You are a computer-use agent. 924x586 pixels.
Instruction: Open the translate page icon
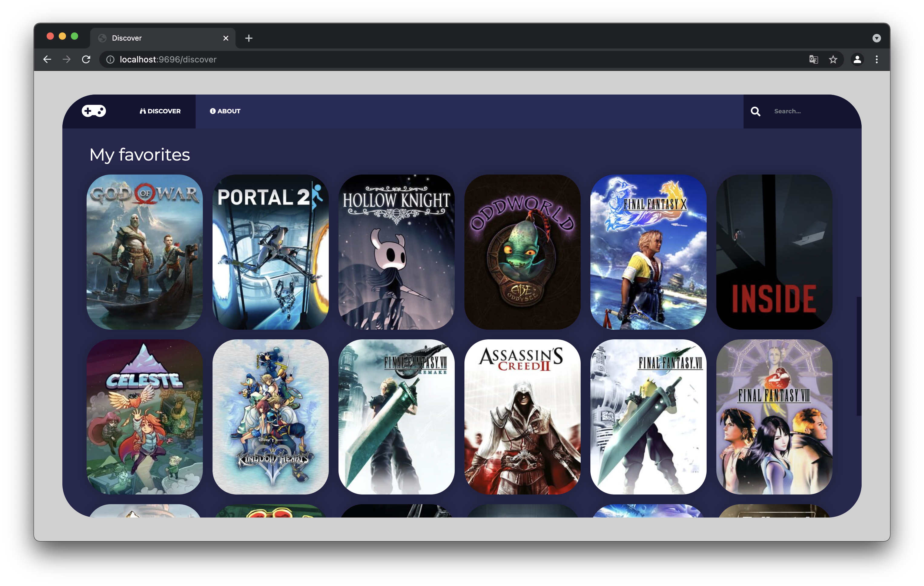813,59
